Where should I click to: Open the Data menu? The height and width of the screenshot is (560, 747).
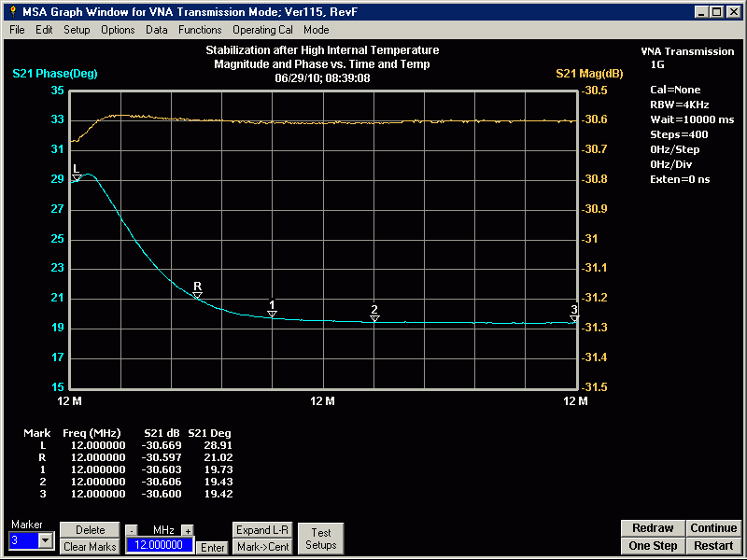(x=156, y=30)
